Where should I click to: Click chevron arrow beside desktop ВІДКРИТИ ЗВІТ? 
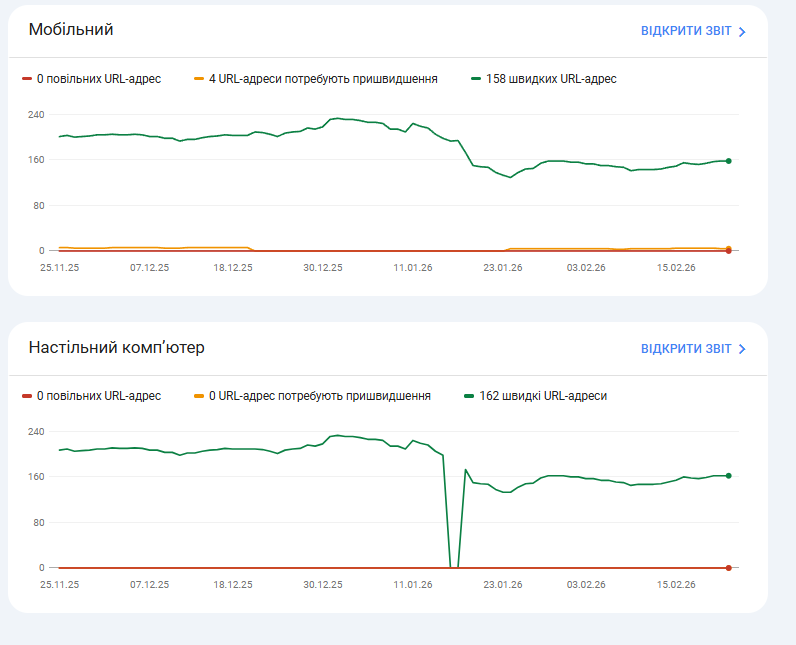pos(742,349)
